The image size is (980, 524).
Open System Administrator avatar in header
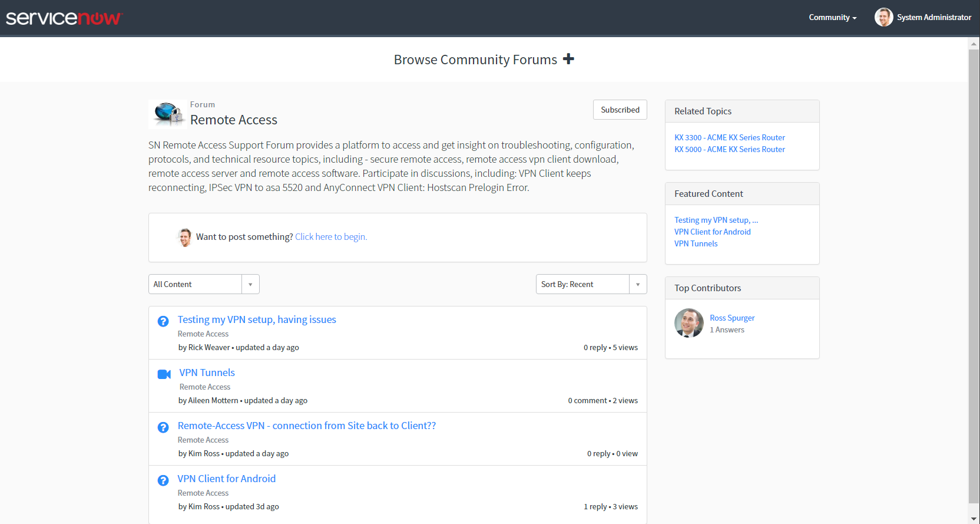883,17
